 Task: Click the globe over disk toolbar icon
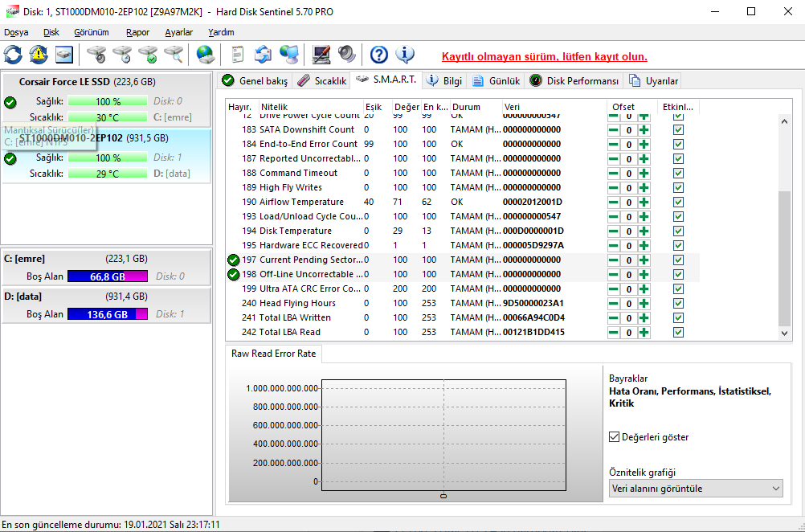point(206,55)
